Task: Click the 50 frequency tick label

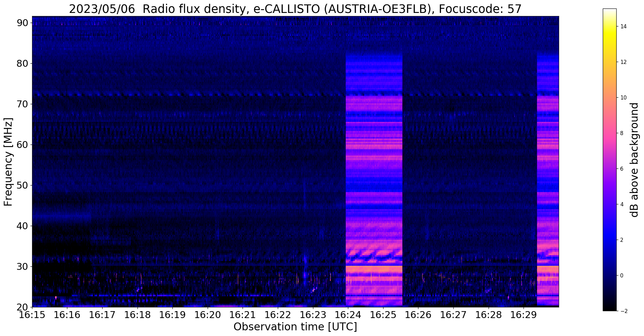Action: click(23, 185)
